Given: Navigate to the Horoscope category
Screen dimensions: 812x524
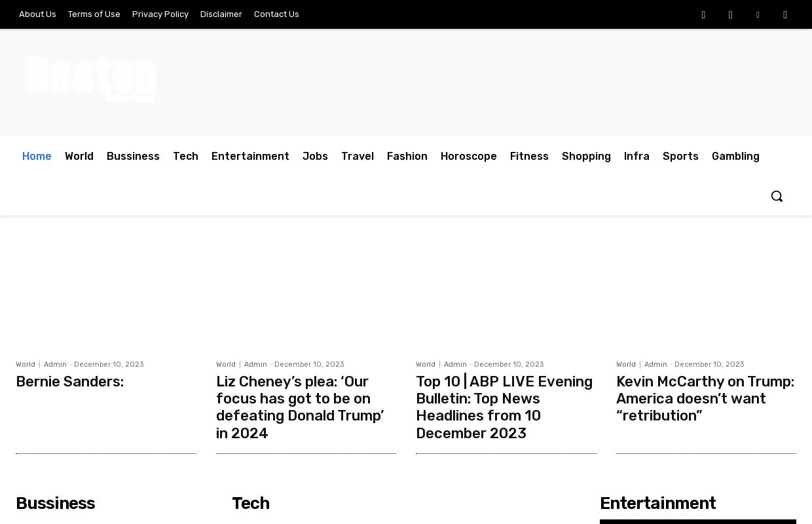Looking at the screenshot, I should (x=468, y=156).
